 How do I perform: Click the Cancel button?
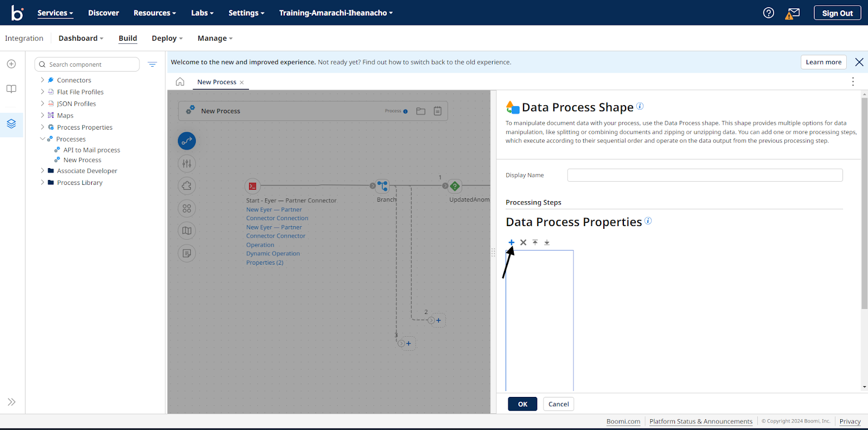(x=558, y=404)
